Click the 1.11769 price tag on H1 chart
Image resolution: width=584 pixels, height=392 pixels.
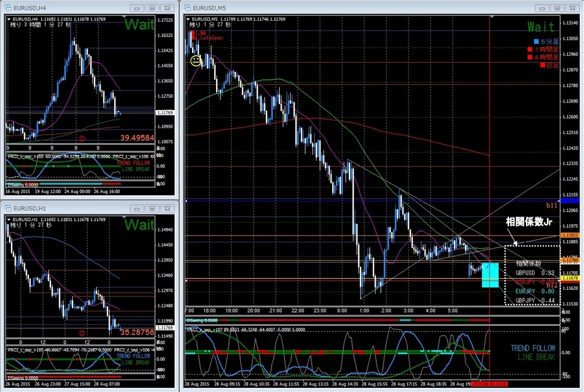pyautogui.click(x=165, y=328)
